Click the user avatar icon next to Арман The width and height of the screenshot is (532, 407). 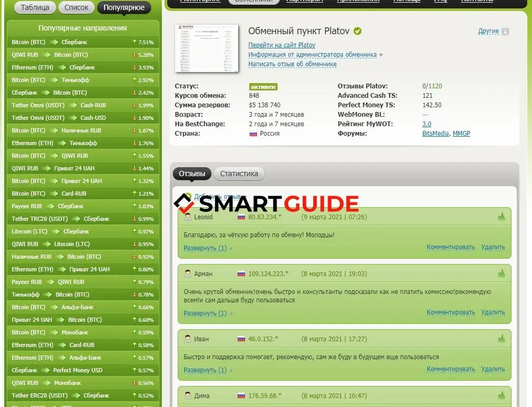point(188,273)
